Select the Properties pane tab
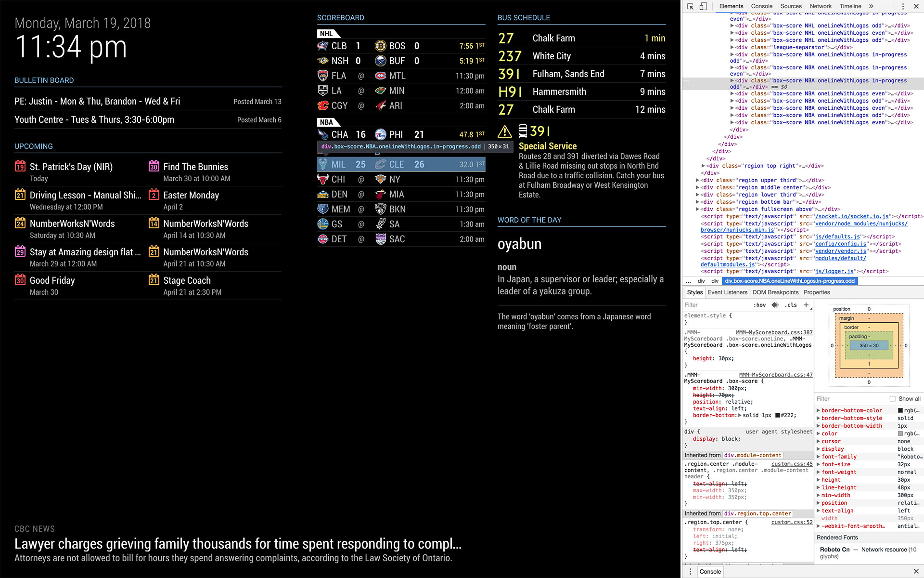 point(817,292)
